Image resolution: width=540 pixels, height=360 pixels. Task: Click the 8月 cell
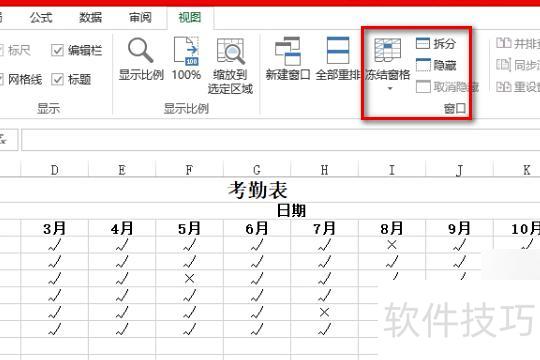(x=392, y=228)
